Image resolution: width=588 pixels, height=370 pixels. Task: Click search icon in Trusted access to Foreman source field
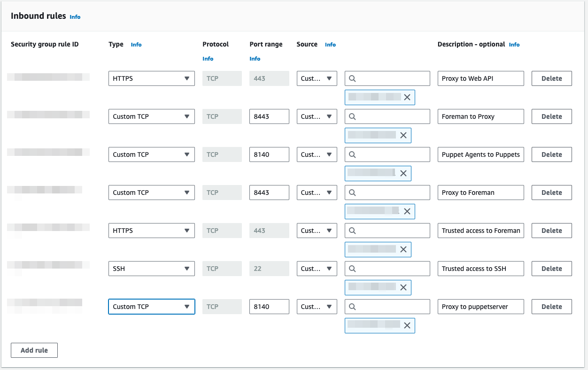(x=353, y=231)
